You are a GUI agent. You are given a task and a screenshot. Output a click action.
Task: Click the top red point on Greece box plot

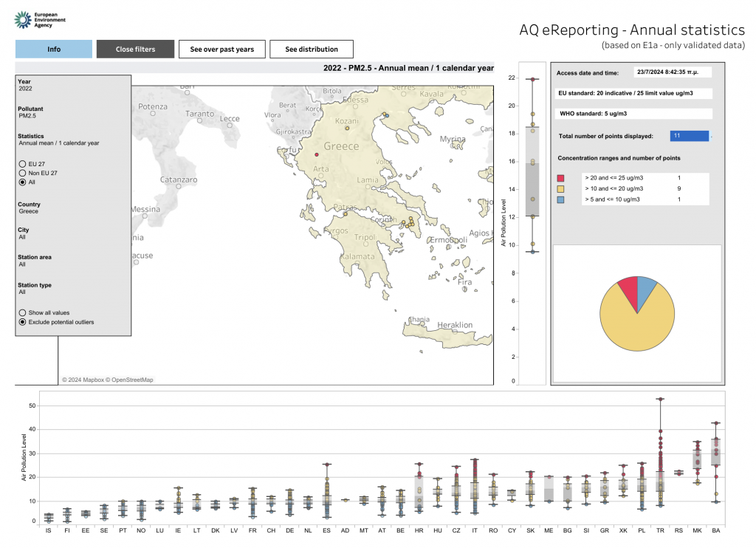[x=532, y=79]
